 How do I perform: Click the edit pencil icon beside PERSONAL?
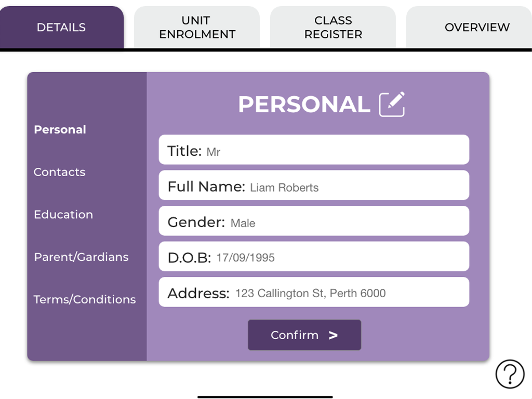point(392,104)
